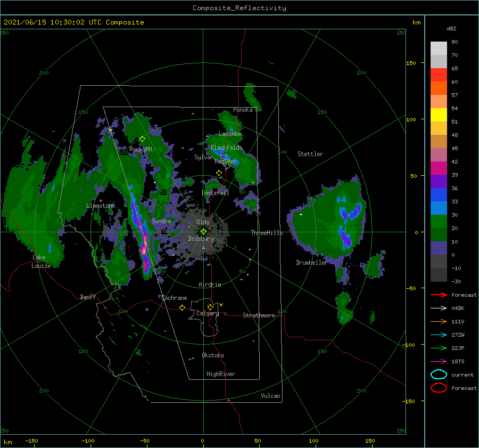
Task: Click the 80 dBZ light gray swatch
Action: tap(439, 48)
